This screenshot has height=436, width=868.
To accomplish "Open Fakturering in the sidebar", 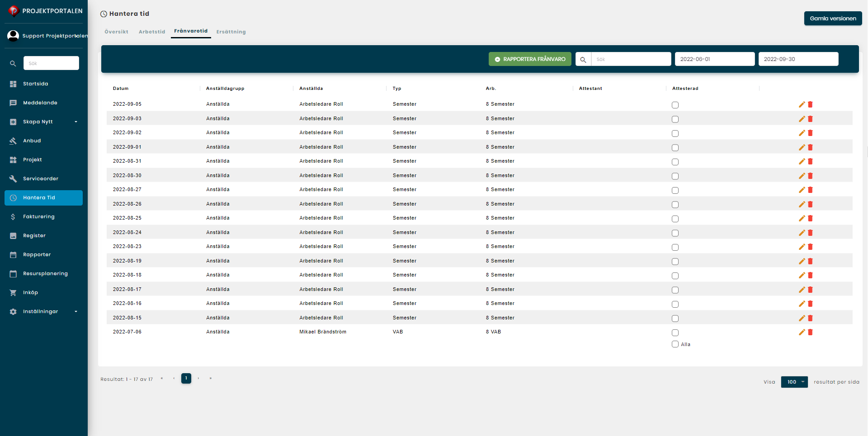I will pyautogui.click(x=43, y=216).
